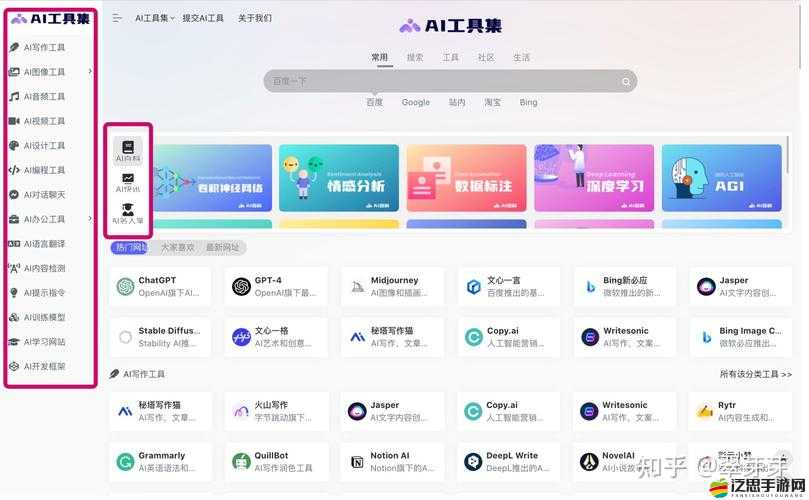The image size is (809, 500).
Task: Open the 文心一格 card
Action: pos(277,337)
